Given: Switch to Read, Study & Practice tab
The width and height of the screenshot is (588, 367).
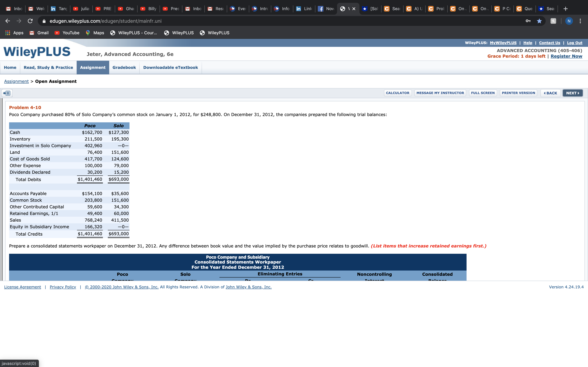Looking at the screenshot, I should (48, 67).
